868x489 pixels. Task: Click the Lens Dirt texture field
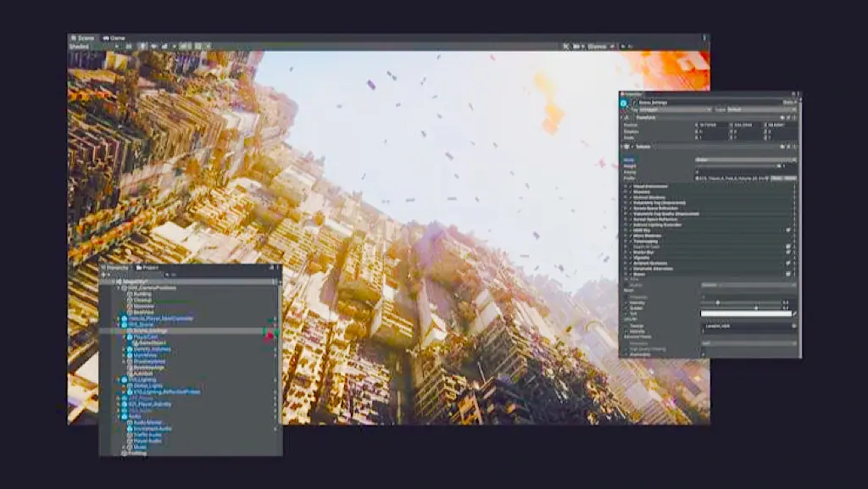(x=750, y=326)
